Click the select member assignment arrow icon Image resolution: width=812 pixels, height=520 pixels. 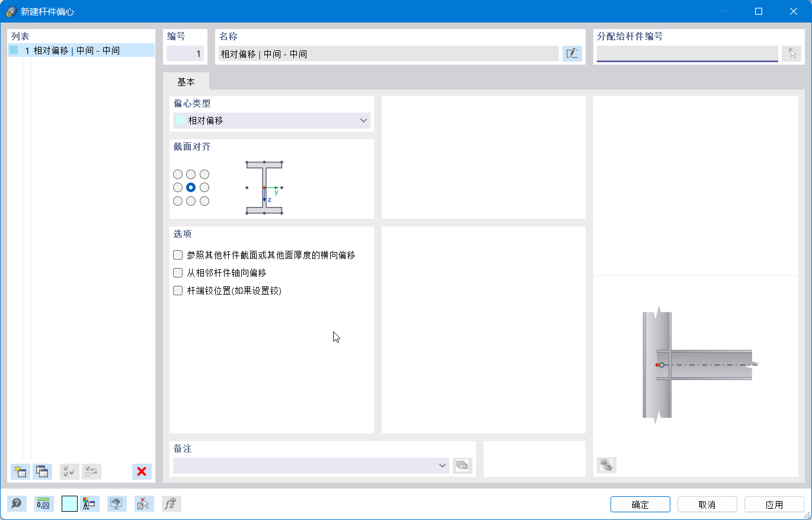click(x=792, y=53)
